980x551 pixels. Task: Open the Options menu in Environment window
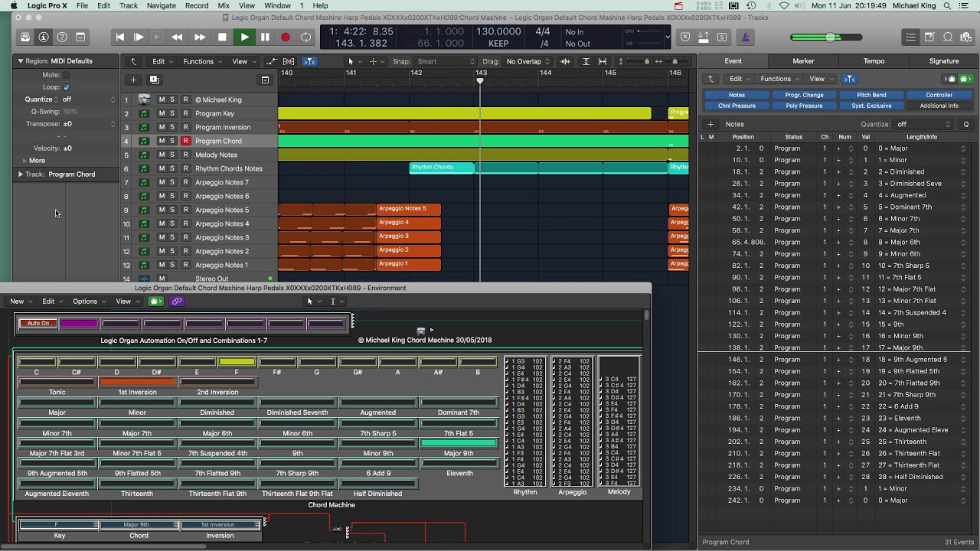click(x=88, y=302)
